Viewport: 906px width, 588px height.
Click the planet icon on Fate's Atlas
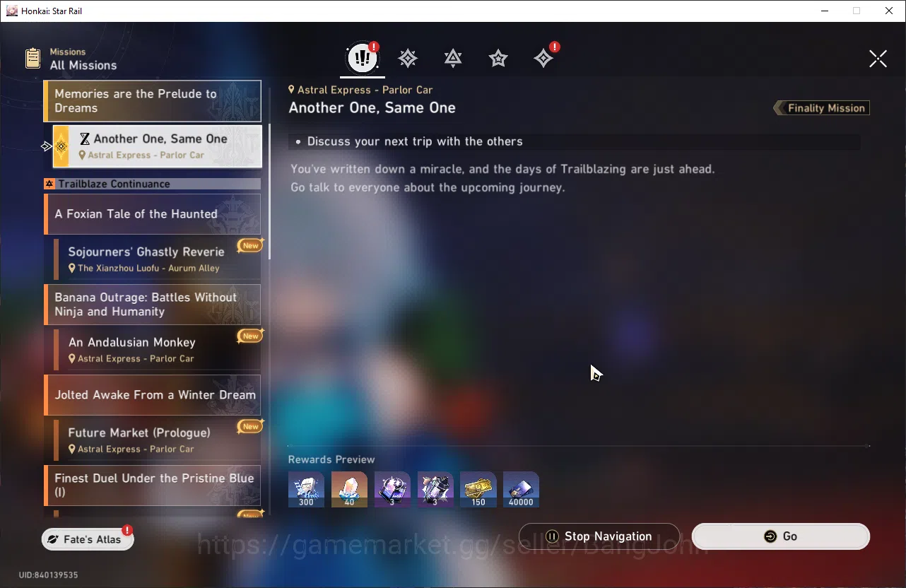[53, 539]
